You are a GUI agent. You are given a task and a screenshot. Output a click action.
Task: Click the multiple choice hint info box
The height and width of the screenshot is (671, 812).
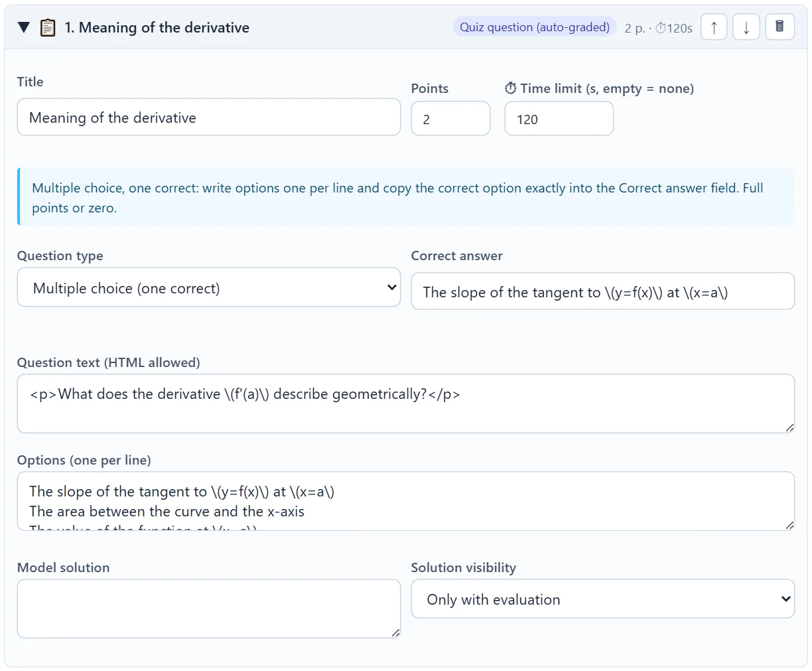tap(406, 197)
